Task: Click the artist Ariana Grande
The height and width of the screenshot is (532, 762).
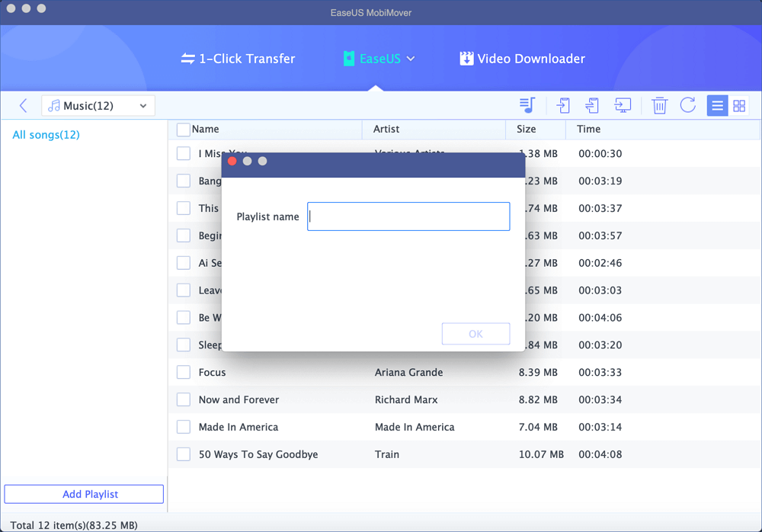Action: tap(408, 373)
